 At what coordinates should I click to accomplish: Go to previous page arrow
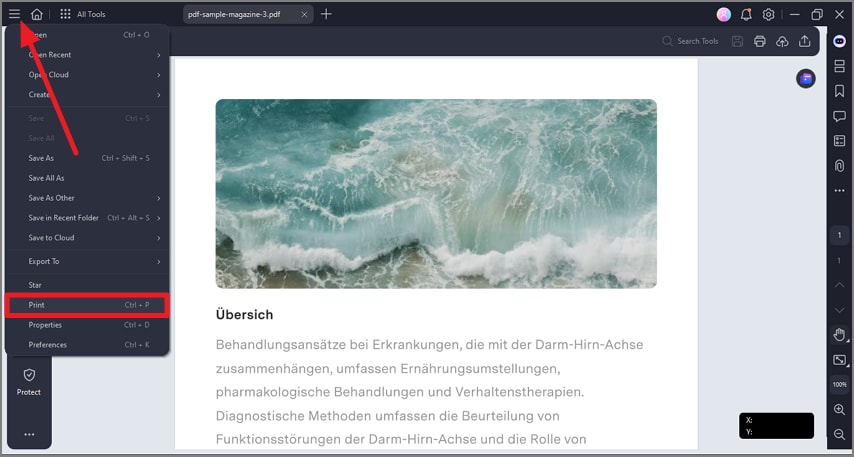(x=839, y=285)
